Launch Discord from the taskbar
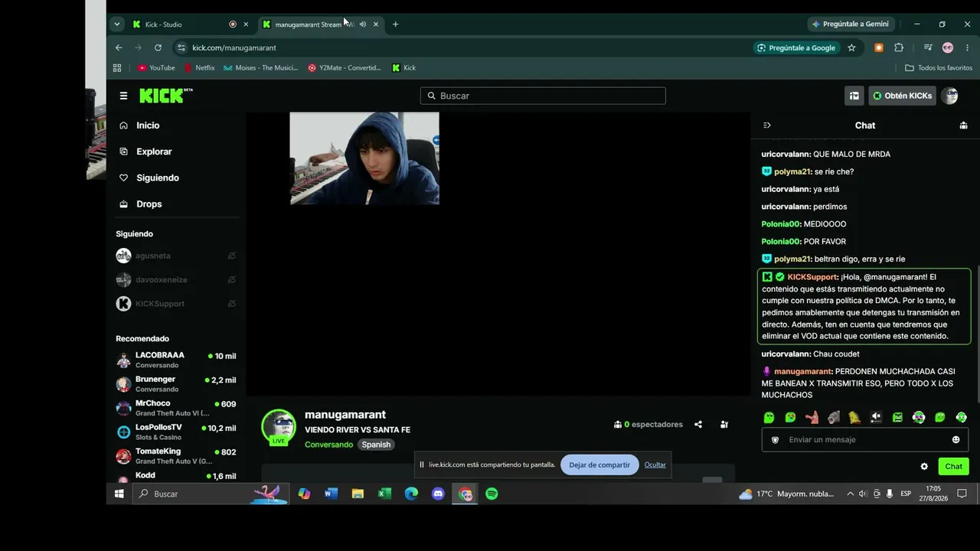980x551 pixels. [x=438, y=494]
